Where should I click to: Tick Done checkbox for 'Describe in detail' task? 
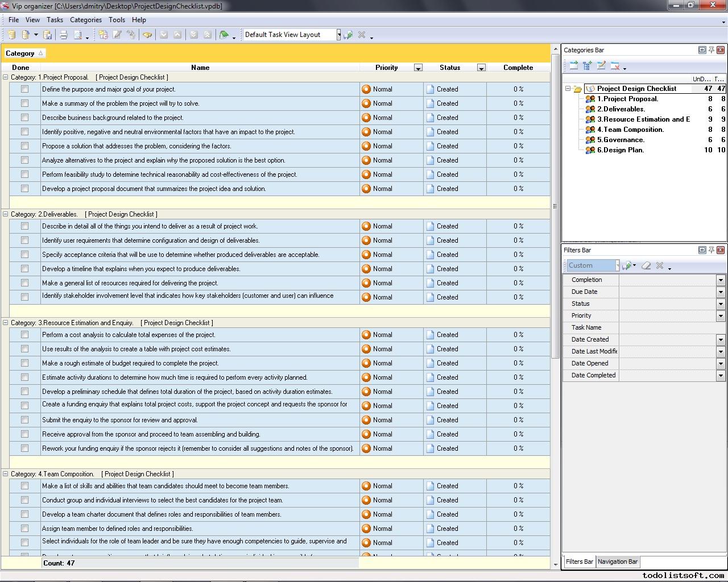tap(24, 226)
